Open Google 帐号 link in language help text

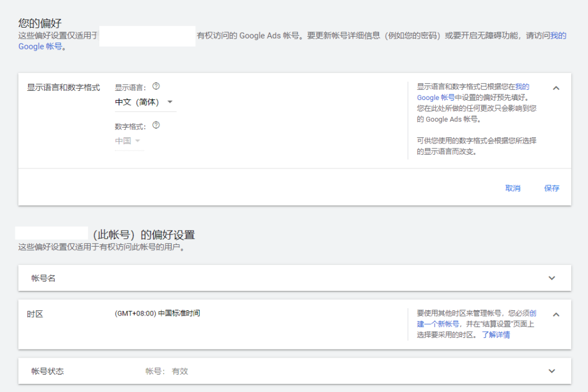(435, 98)
